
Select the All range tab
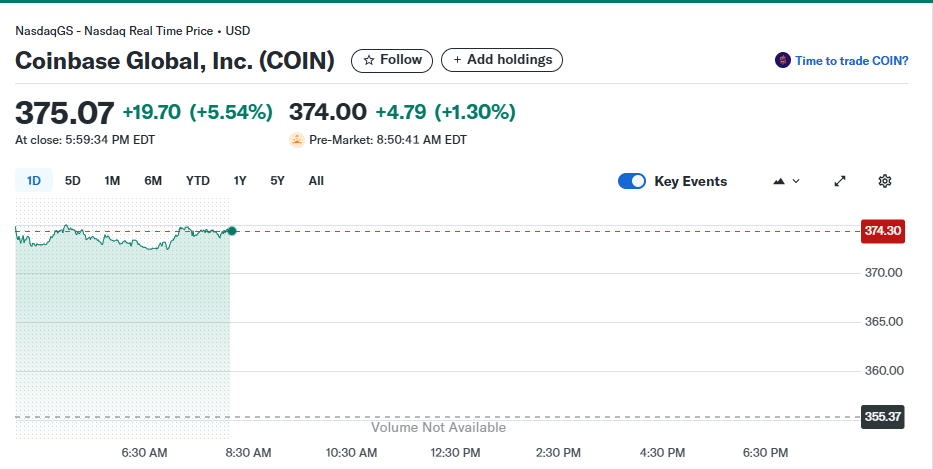316,180
